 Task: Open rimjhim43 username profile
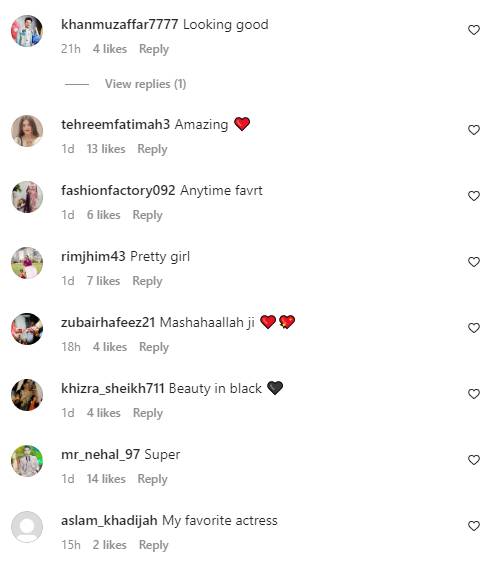(x=93, y=257)
